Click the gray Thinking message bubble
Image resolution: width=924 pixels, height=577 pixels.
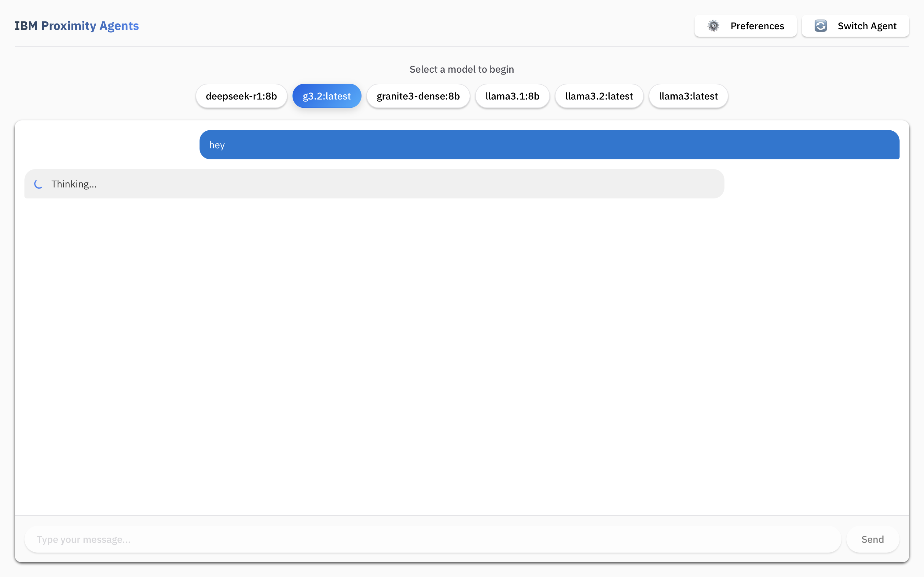pos(374,183)
